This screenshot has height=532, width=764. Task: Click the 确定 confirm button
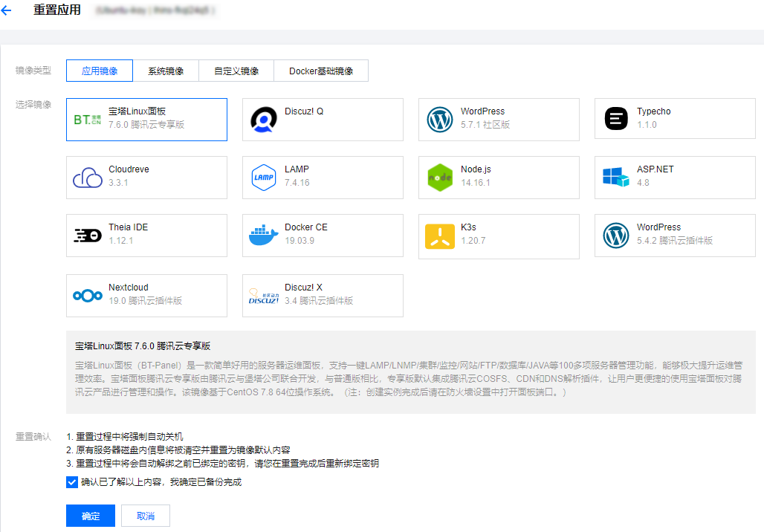(91, 516)
